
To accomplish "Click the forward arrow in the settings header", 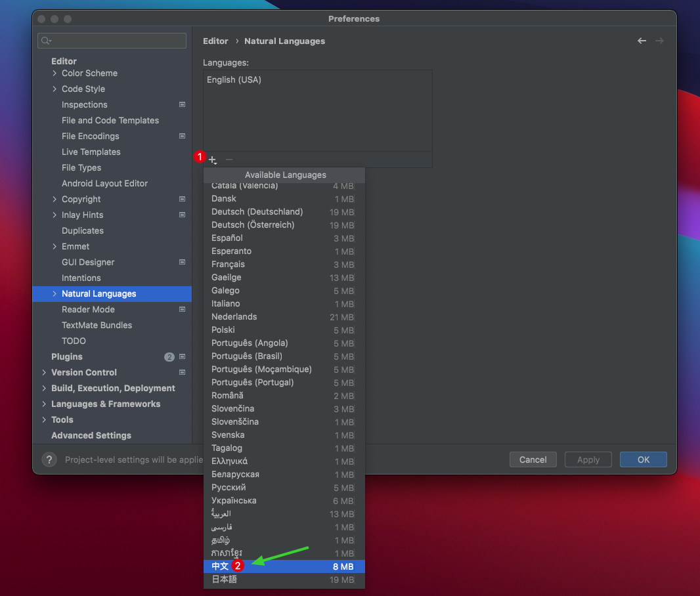I will click(x=659, y=41).
